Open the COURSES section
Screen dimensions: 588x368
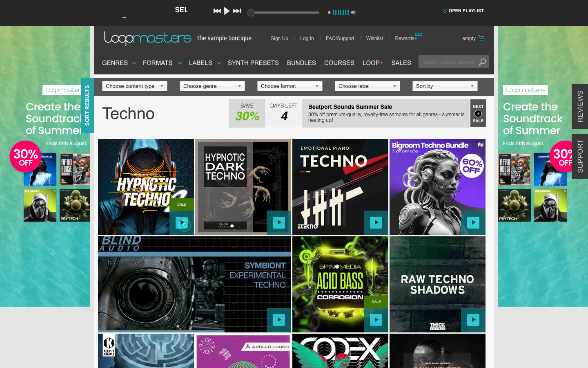pos(339,63)
